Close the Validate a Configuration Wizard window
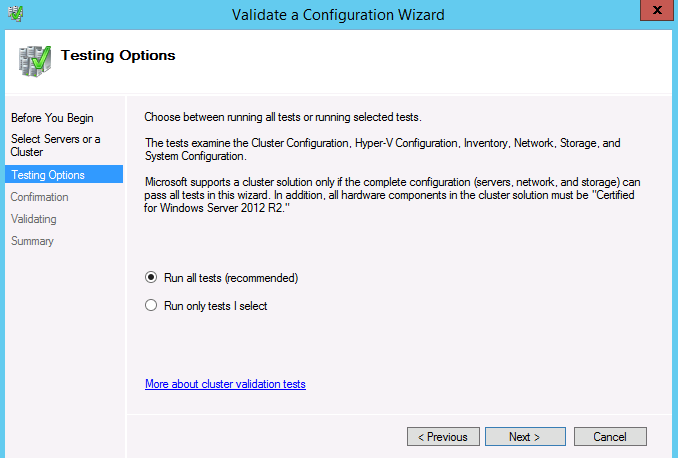Screen dimensions: 678x458 pos(656,10)
